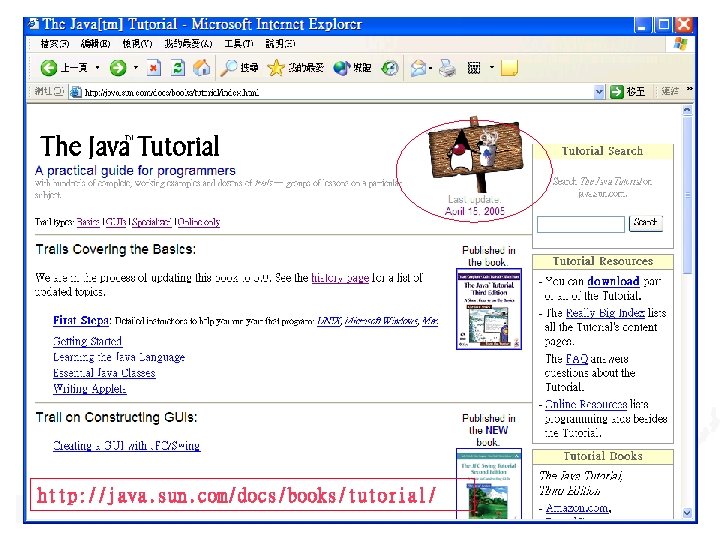Follow the Specialized trail type link

(152, 222)
